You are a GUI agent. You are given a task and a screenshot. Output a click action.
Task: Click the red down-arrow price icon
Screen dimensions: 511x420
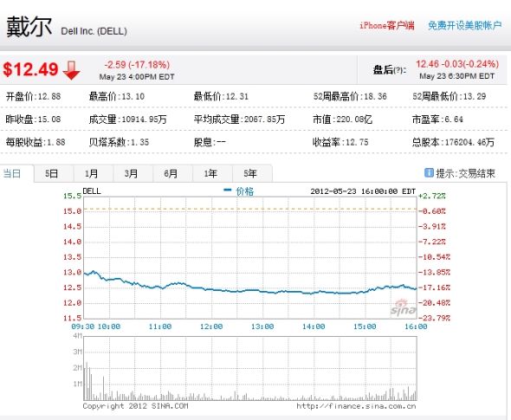(71, 70)
